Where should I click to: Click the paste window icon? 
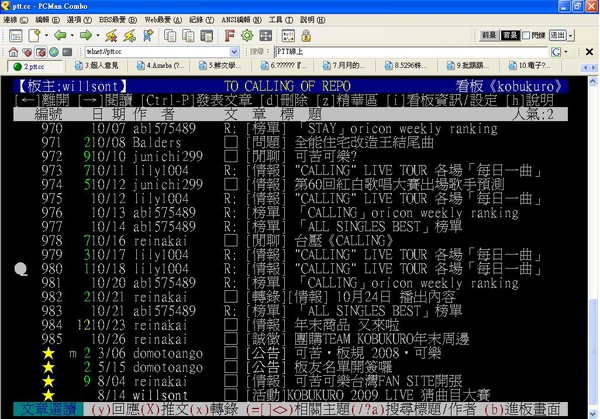[x=207, y=36]
